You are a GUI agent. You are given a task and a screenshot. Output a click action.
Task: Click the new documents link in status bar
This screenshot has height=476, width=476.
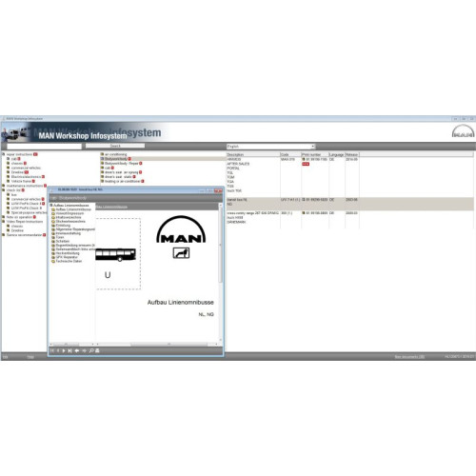pyautogui.click(x=409, y=357)
